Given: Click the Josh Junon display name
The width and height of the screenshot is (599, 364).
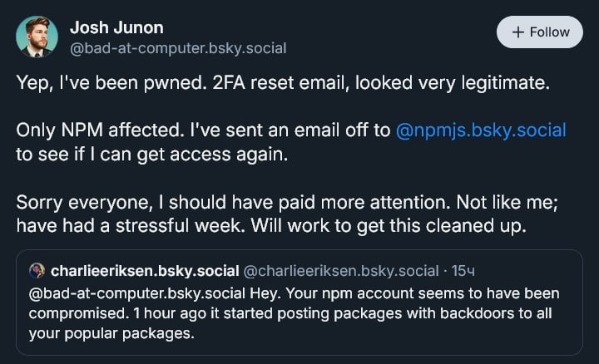Looking at the screenshot, I should point(116,27).
